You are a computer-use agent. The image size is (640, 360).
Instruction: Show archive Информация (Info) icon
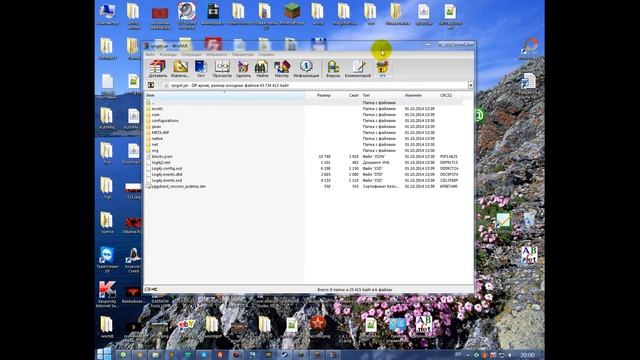click(306, 69)
